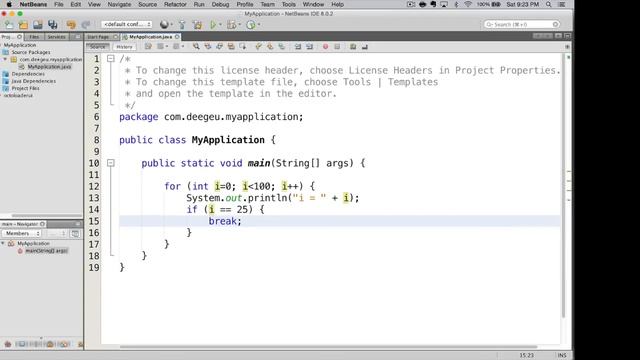The width and height of the screenshot is (640, 360).
Task: Click the Stop Macro Recording icon
Action: click(x=337, y=47)
